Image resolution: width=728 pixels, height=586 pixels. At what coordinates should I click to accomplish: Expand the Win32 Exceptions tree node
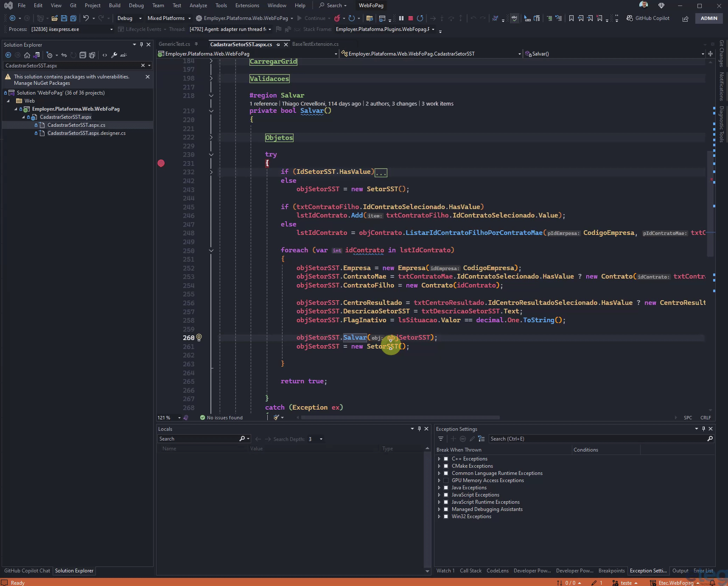(x=439, y=516)
